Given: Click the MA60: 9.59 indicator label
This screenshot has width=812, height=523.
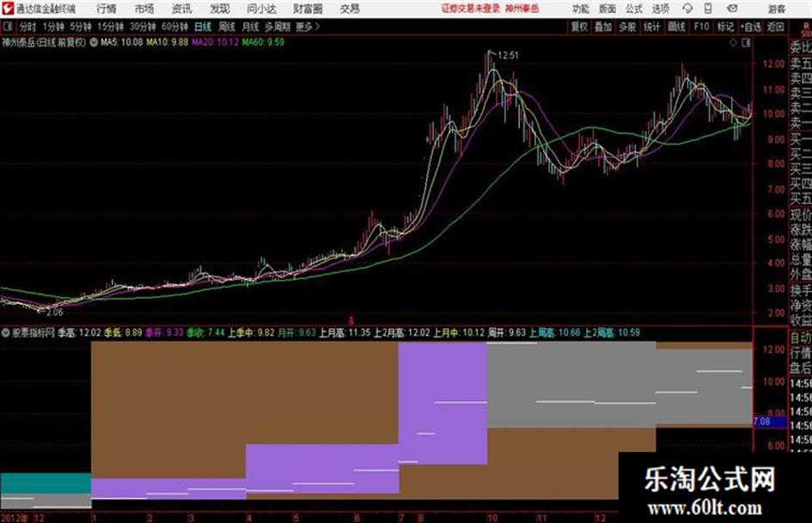Looking at the screenshot, I should tap(263, 42).
